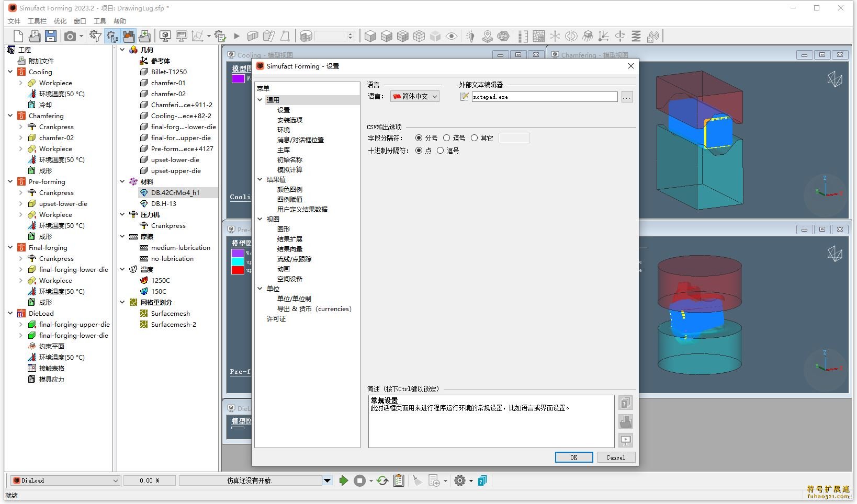
Task: Open the 语言 dropdown showing 简体中文
Action: 415,96
